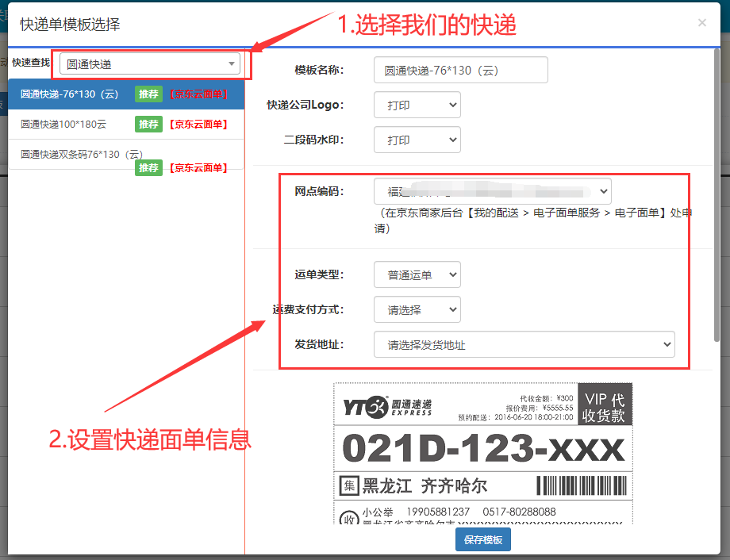Click the 网点编码 help hint text
This screenshot has width=730, height=560.
533,221
